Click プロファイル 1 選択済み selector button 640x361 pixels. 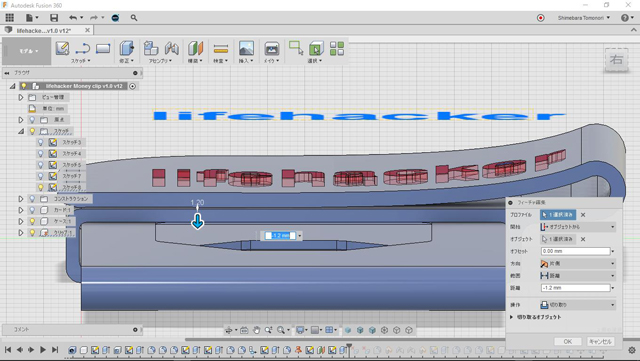[558, 215]
